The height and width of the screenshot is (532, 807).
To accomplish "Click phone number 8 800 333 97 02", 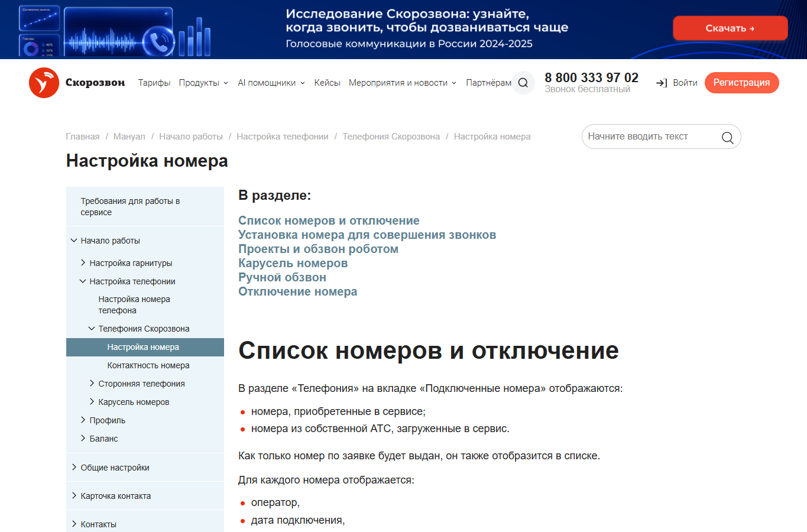I will [591, 77].
